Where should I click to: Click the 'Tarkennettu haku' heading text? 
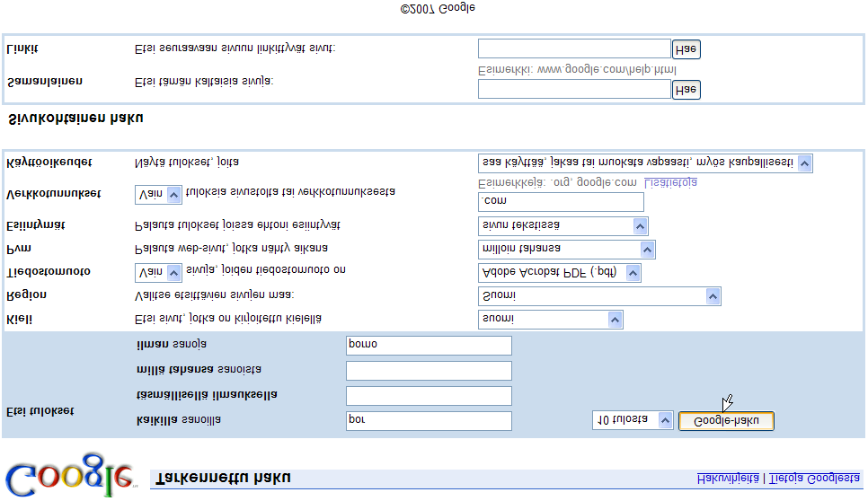(223, 478)
